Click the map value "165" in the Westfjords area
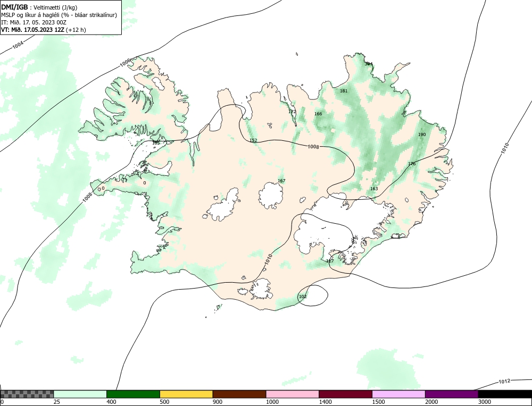 156,143
